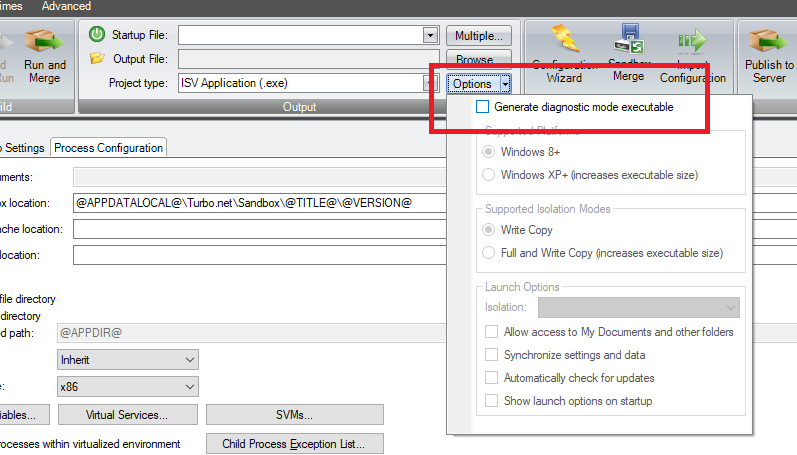The image size is (797, 455).
Task: Click the Import Configuration icon
Action: [x=692, y=41]
